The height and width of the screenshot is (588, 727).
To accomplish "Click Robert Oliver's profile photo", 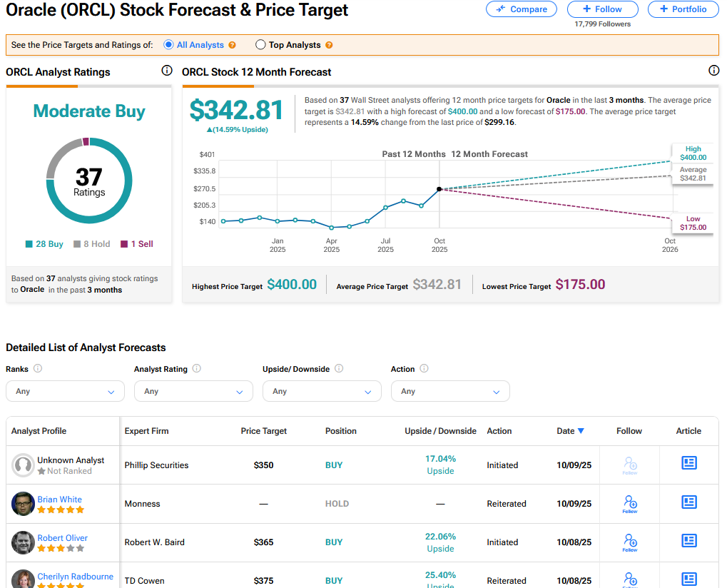I will pos(23,542).
